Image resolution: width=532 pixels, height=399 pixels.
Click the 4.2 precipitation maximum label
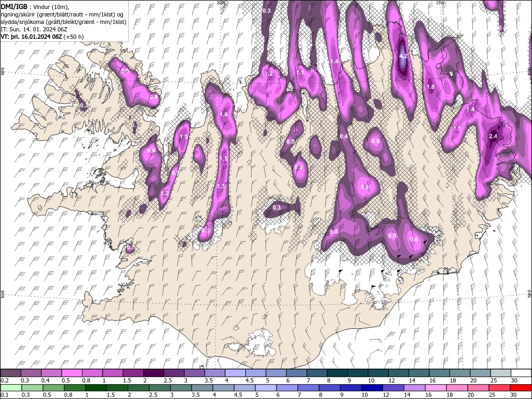(403, 56)
